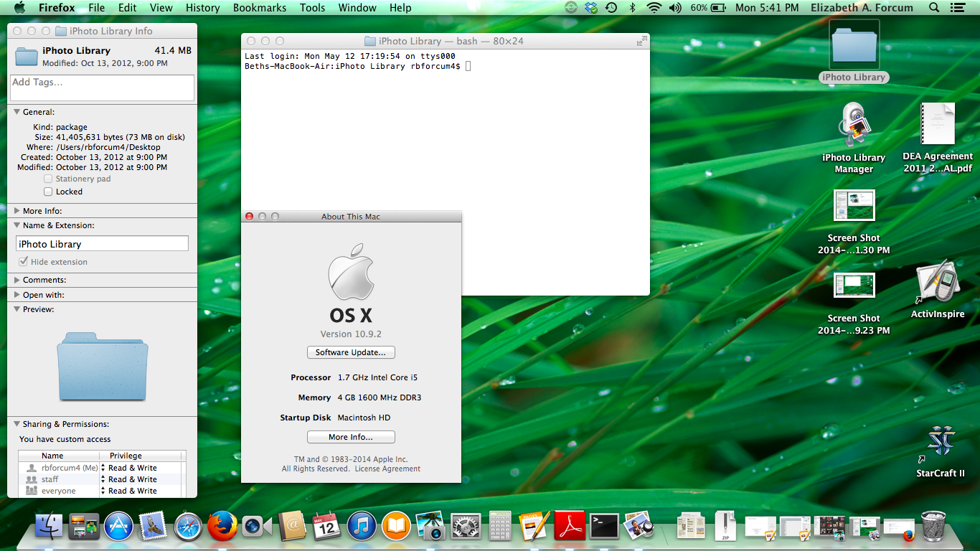This screenshot has width=980, height=551.
Task: Open Elizabeth A. Forcum user menu
Action: [x=862, y=8]
